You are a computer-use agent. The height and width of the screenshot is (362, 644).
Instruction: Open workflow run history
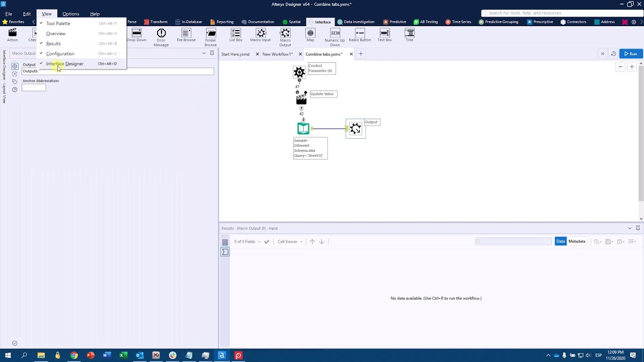click(x=613, y=54)
